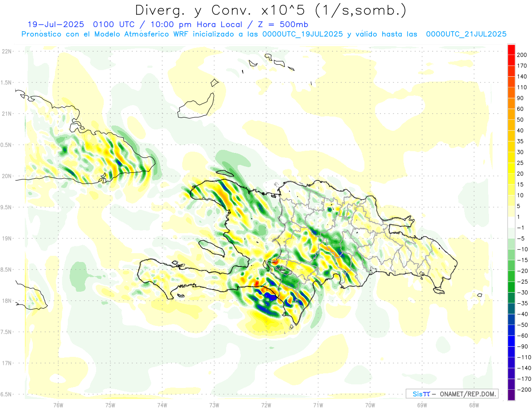Click the '9.5N' latitude label
This screenshot has height=411, width=532.
(7, 207)
